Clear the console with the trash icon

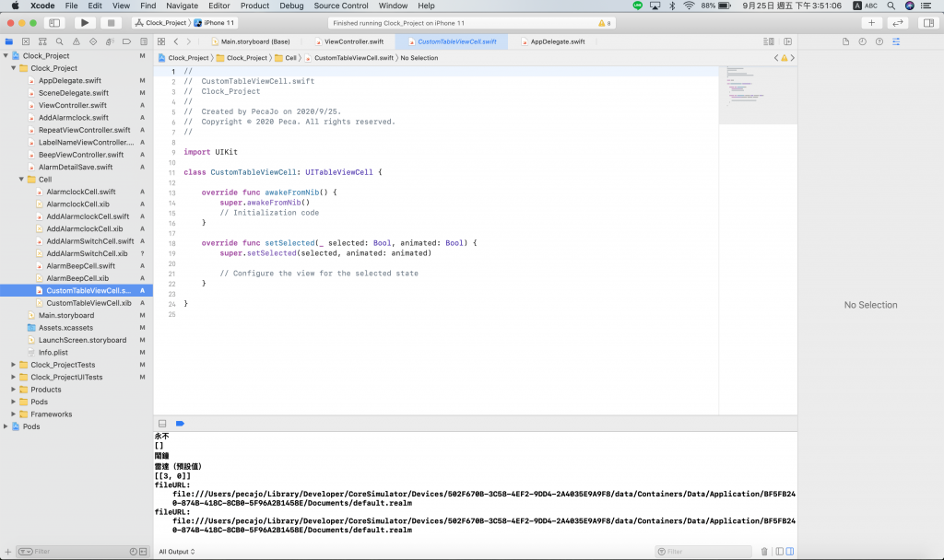[x=764, y=552]
